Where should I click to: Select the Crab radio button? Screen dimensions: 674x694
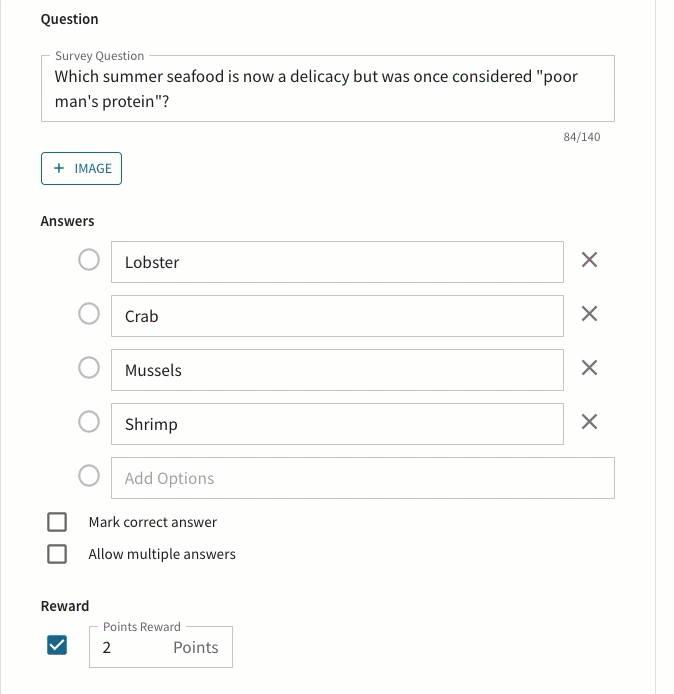pos(89,314)
